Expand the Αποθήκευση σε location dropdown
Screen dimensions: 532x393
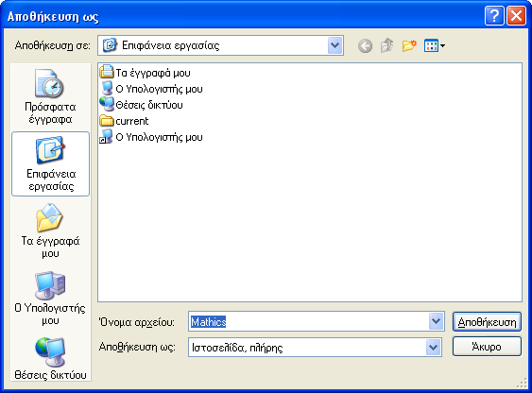[335, 45]
